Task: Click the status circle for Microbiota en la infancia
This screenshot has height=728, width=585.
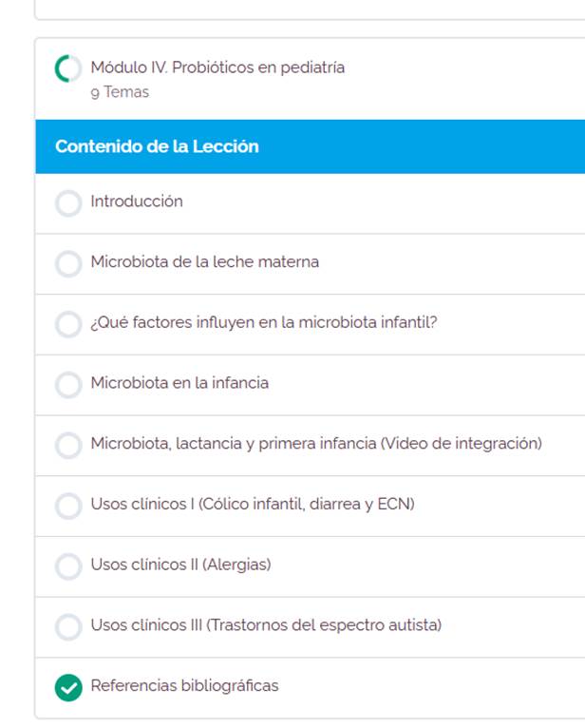Action: click(68, 384)
